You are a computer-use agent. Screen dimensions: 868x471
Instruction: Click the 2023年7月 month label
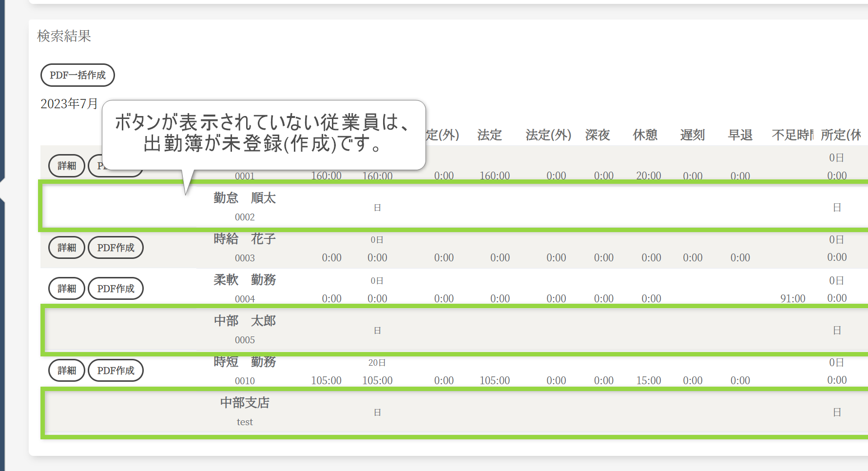(69, 104)
